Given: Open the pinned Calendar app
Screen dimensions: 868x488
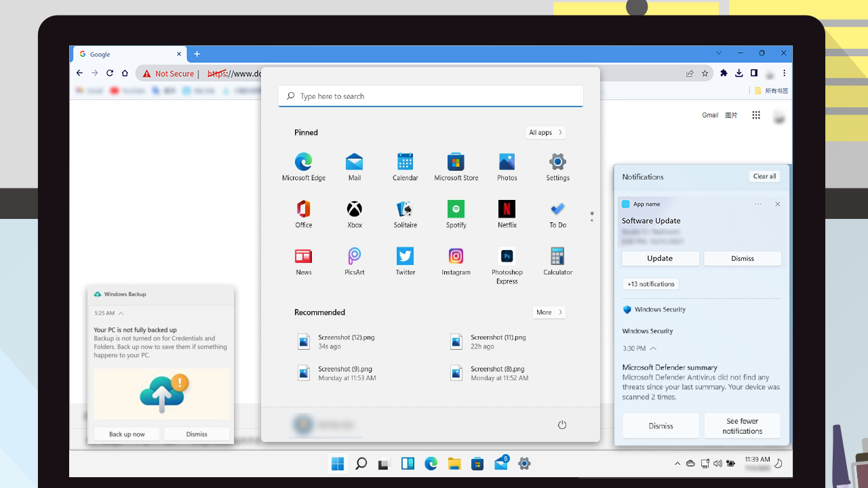Looking at the screenshot, I should pyautogui.click(x=405, y=167).
